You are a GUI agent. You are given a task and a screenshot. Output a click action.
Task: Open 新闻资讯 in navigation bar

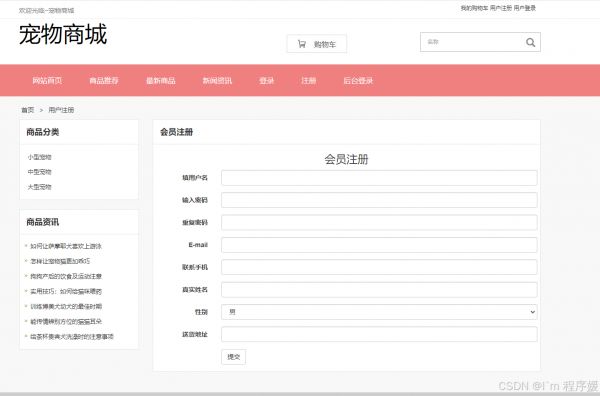217,81
